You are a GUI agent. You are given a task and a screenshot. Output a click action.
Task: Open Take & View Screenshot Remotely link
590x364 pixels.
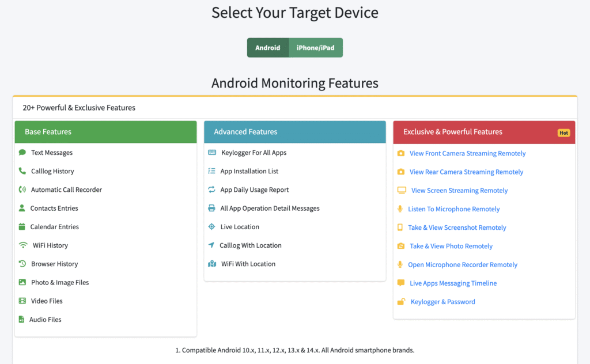(457, 227)
